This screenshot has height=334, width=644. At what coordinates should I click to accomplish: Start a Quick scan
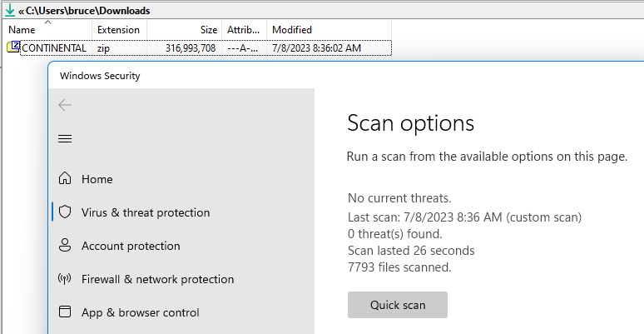(398, 305)
